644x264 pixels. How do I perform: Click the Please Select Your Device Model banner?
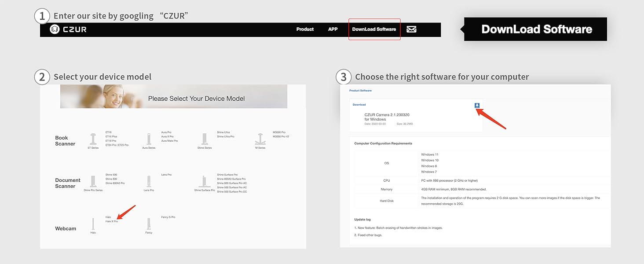point(174,97)
